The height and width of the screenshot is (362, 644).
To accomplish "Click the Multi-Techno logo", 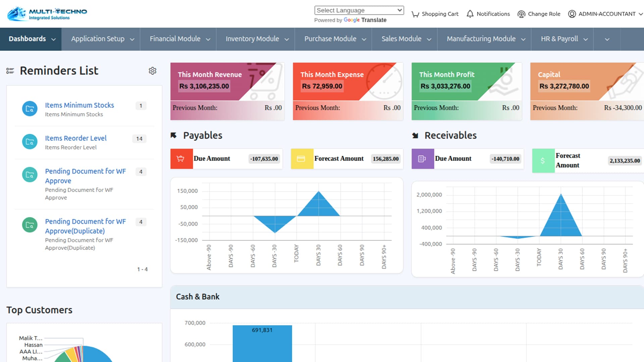I will coord(47,14).
